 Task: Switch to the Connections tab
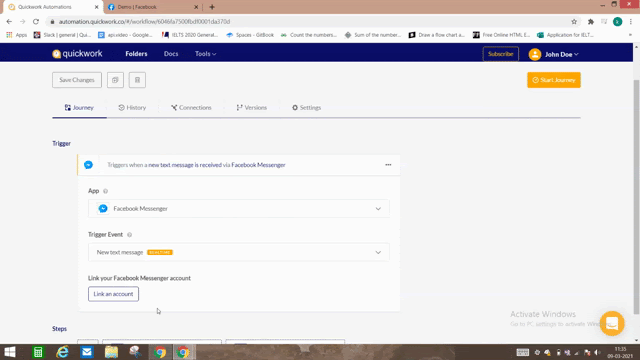click(x=191, y=108)
